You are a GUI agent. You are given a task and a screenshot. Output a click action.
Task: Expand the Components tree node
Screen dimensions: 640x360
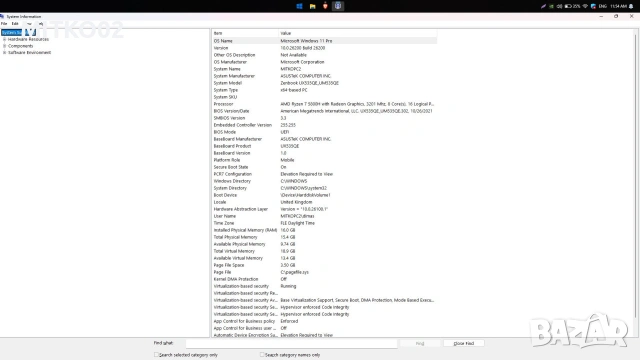coord(4,46)
